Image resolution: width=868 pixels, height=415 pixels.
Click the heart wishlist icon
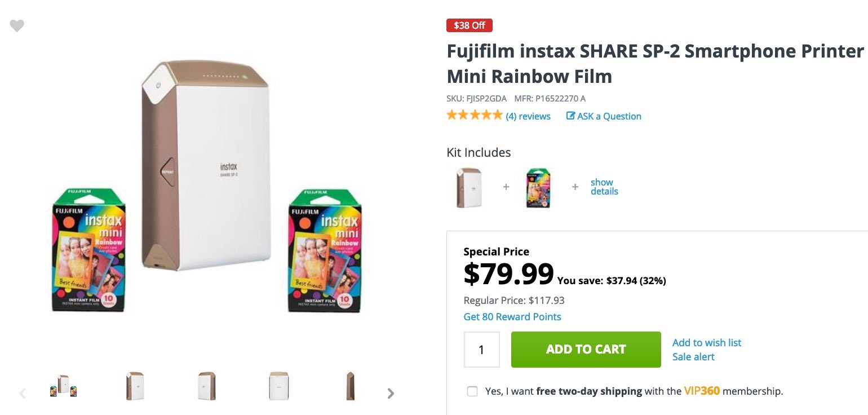pyautogui.click(x=17, y=26)
